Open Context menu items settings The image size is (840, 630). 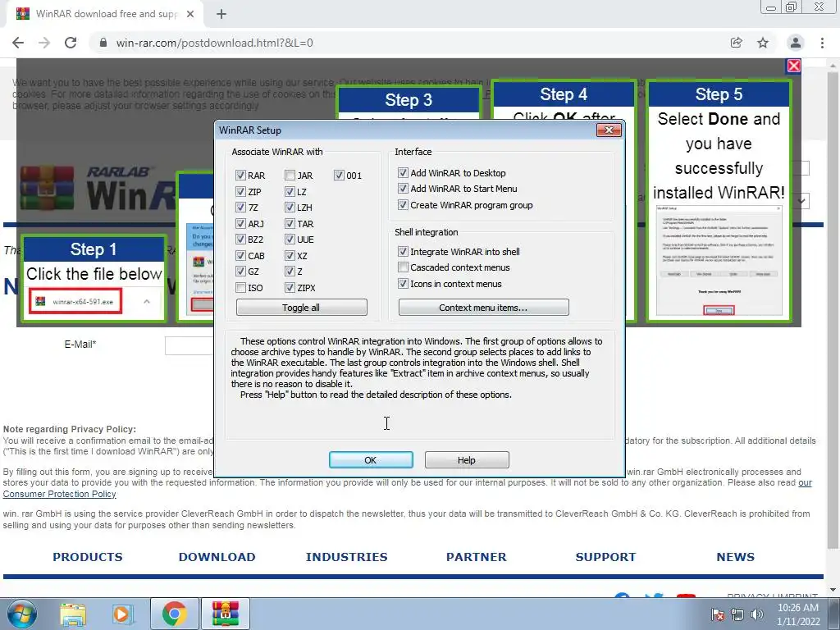tap(484, 308)
